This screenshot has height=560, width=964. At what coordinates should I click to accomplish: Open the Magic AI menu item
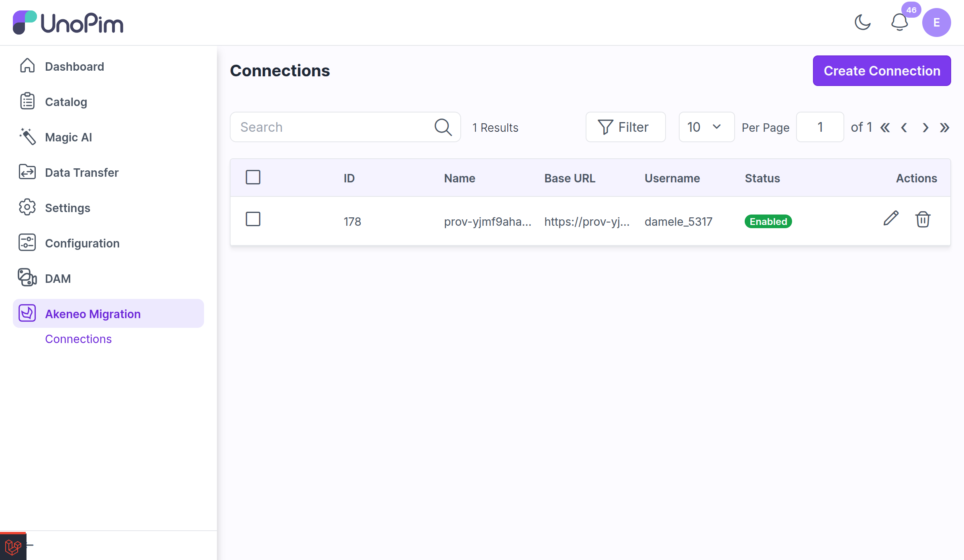coord(108,137)
